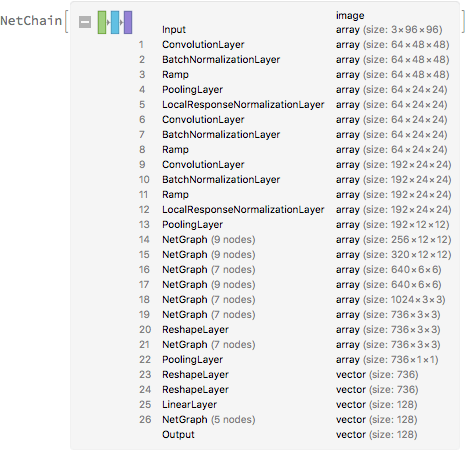468x452 pixels.
Task: Click the purple layer block icon
Action: coord(128,23)
